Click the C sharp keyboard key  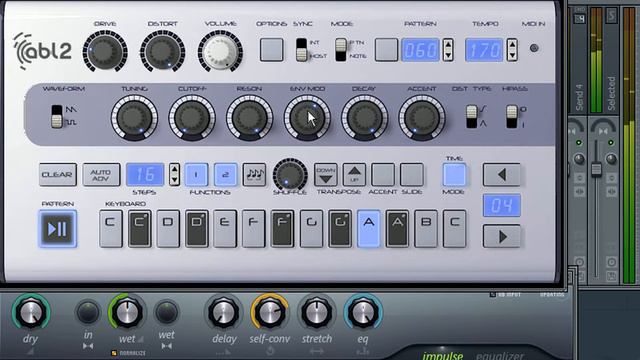pos(139,229)
